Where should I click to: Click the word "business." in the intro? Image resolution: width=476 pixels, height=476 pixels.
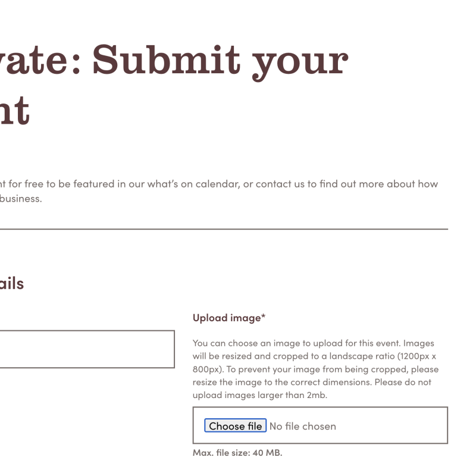[21, 199]
